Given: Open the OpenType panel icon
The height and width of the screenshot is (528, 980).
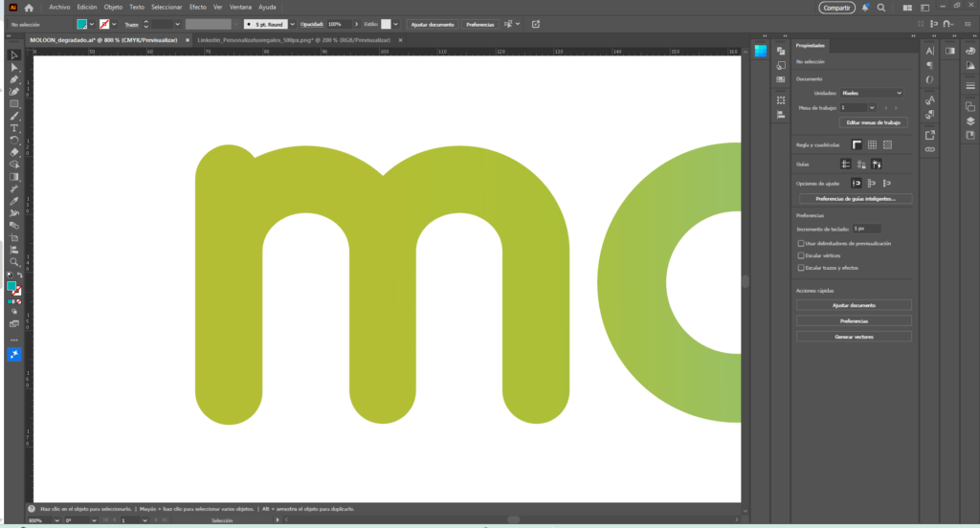Looking at the screenshot, I should click(x=930, y=79).
